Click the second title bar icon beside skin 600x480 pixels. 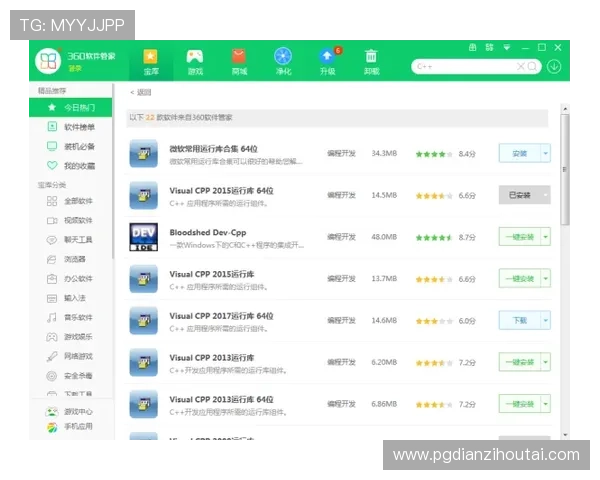coord(489,47)
